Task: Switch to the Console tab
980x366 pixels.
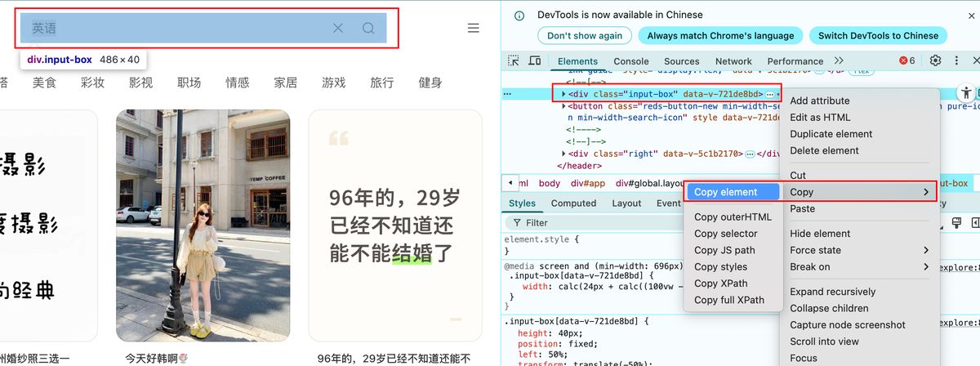Action: 631,61
